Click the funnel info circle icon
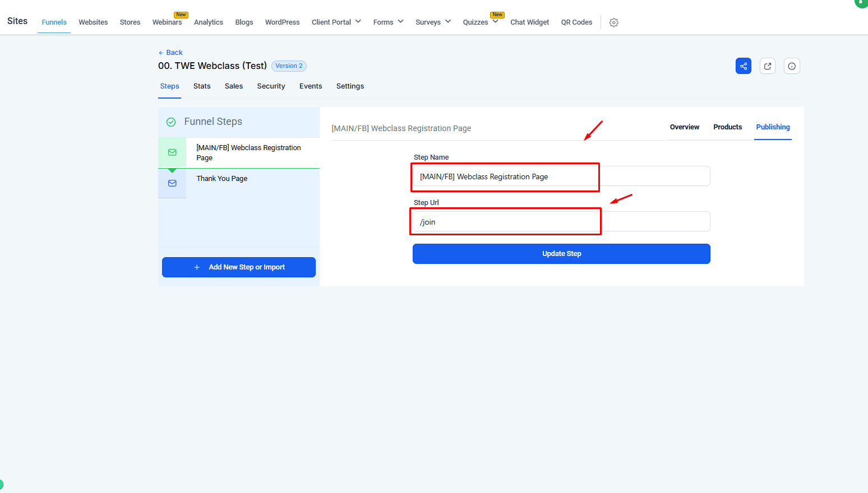The width and height of the screenshot is (868, 493). (792, 66)
